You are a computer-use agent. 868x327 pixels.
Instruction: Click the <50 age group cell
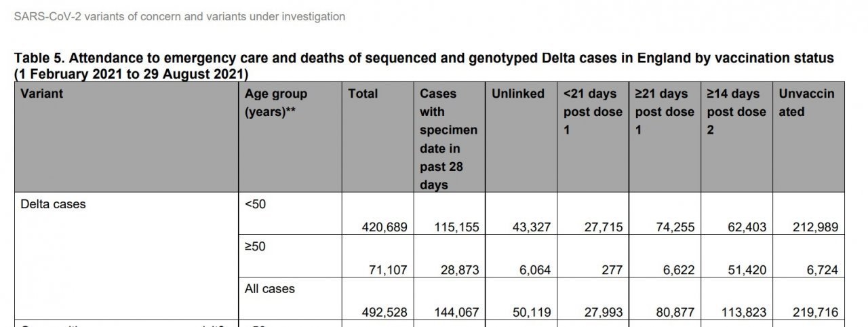(255, 203)
